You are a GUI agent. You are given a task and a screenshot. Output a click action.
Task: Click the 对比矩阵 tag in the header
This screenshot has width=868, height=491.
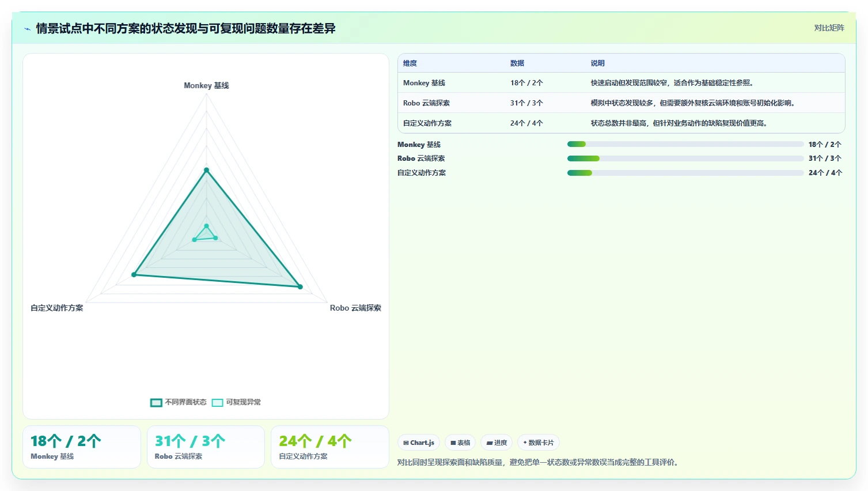point(829,28)
